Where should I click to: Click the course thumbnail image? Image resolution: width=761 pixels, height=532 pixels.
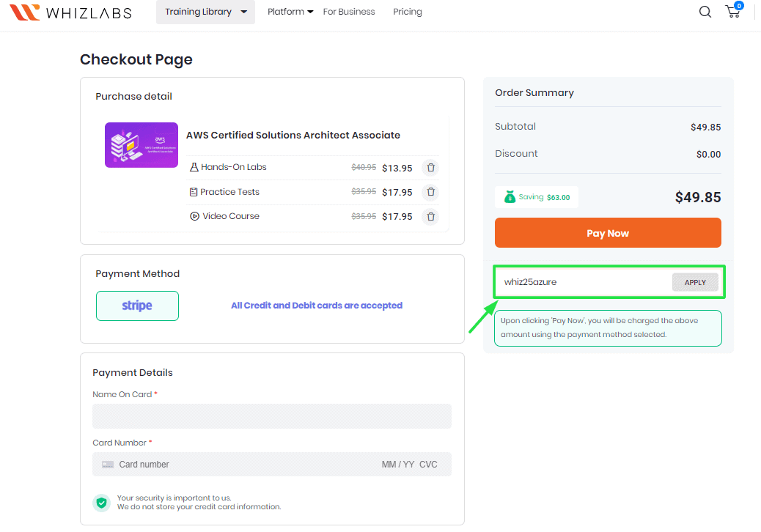click(x=141, y=144)
